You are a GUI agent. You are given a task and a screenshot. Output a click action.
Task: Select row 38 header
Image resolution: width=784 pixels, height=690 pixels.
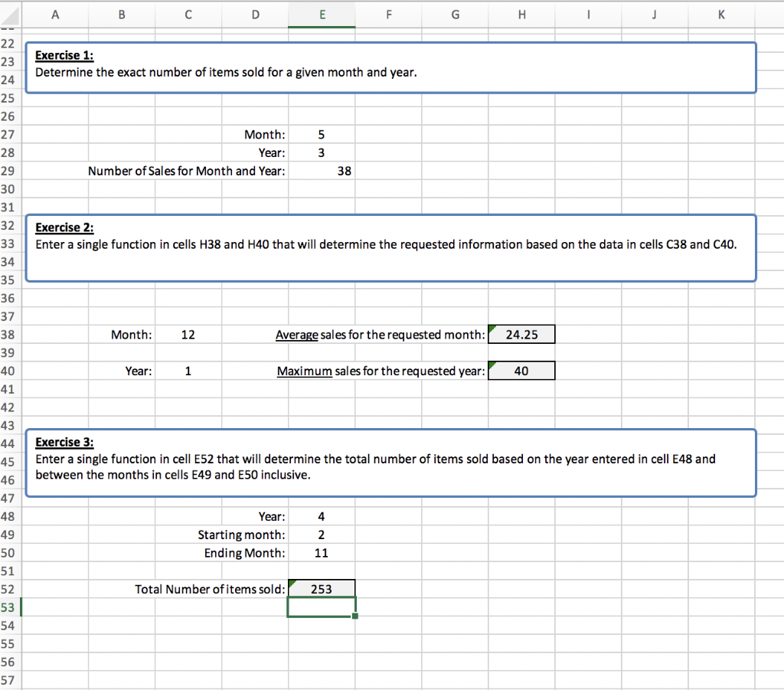10,335
